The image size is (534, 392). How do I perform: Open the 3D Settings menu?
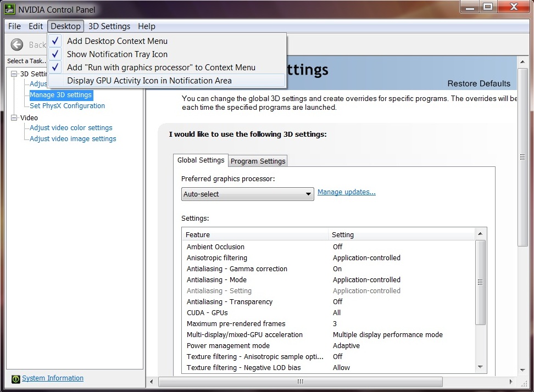[109, 26]
